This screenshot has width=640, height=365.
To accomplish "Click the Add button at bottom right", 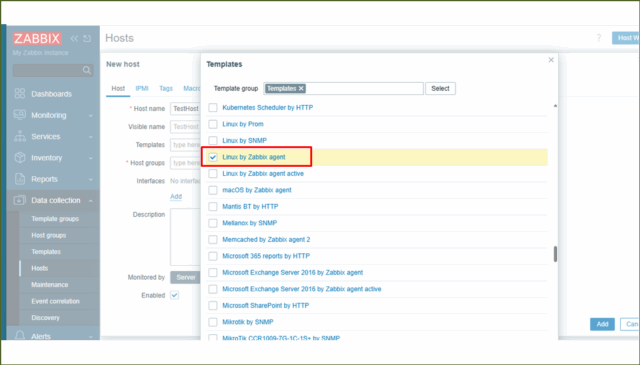I will pyautogui.click(x=602, y=324).
